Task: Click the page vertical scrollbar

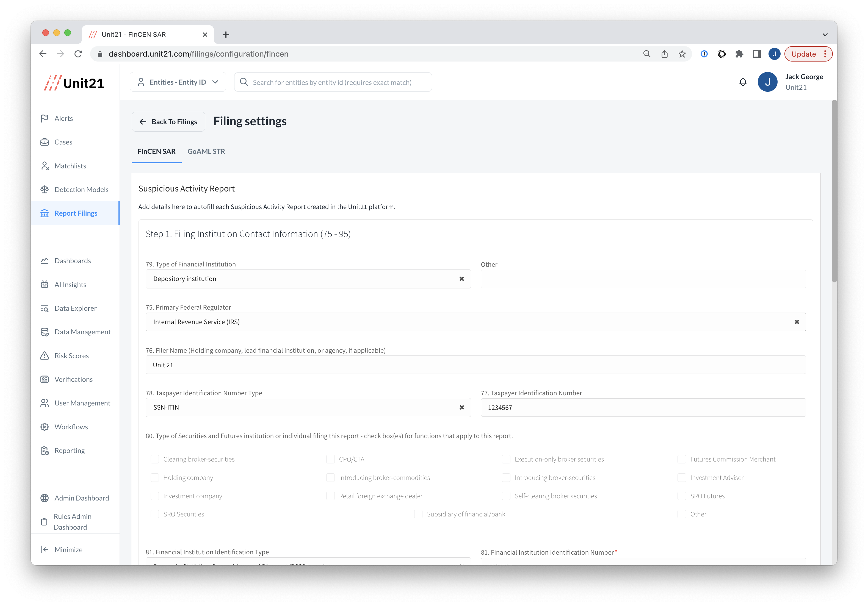Action: [834, 191]
